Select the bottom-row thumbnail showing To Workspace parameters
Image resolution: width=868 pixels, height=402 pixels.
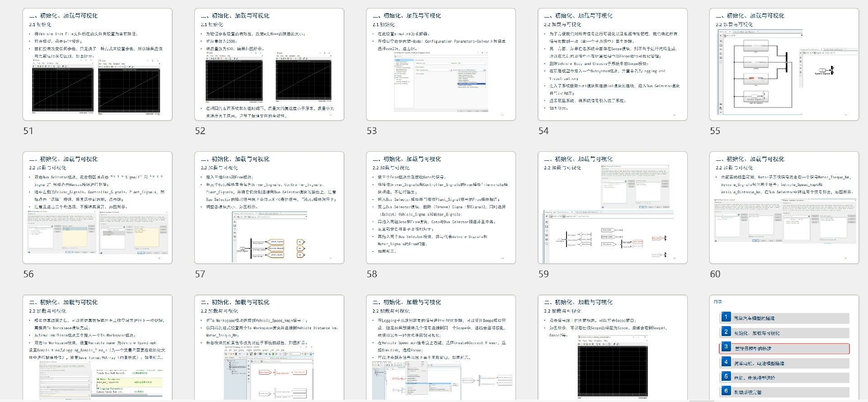[98, 348]
